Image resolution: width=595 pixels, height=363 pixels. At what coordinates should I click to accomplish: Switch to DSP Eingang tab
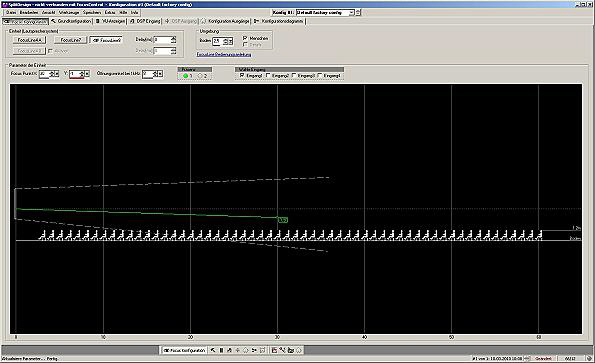point(145,21)
